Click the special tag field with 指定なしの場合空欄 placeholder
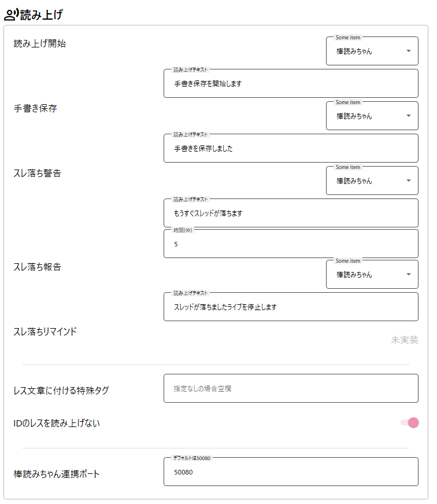437x504 pixels. point(291,389)
